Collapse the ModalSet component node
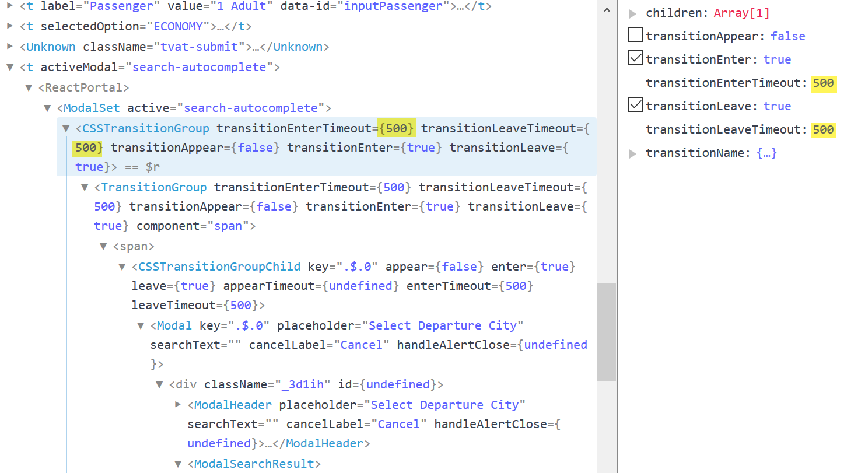The width and height of the screenshot is (868, 473). 47,108
